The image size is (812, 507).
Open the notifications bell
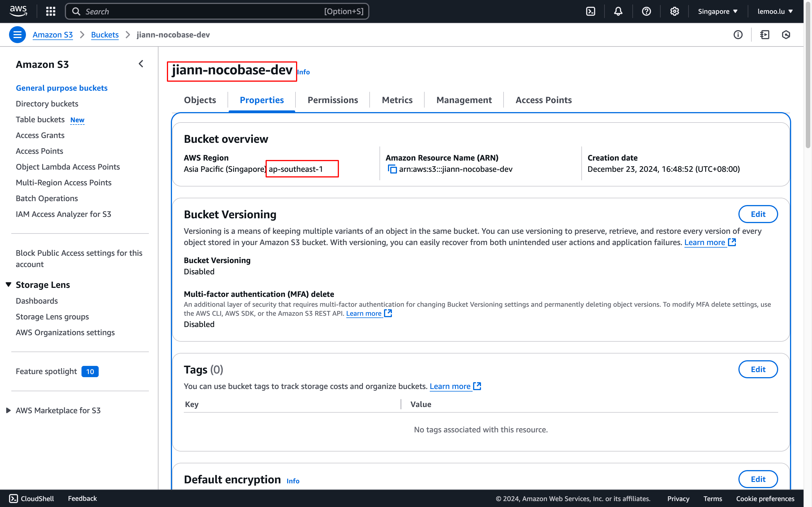coord(618,11)
